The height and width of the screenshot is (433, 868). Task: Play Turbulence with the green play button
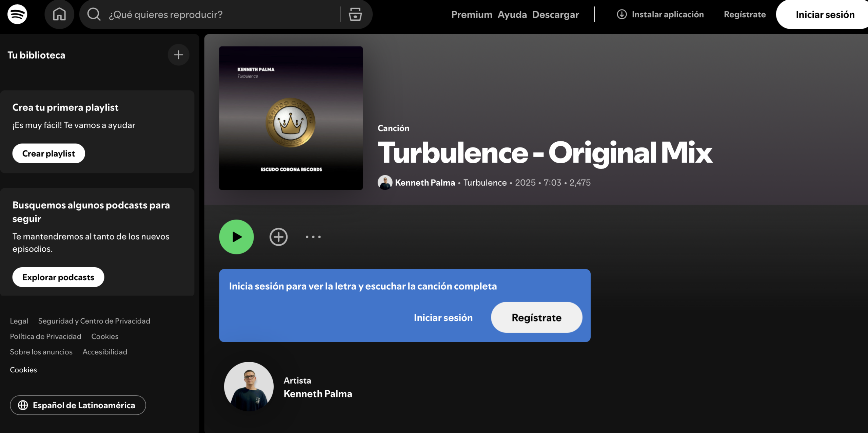tap(236, 237)
